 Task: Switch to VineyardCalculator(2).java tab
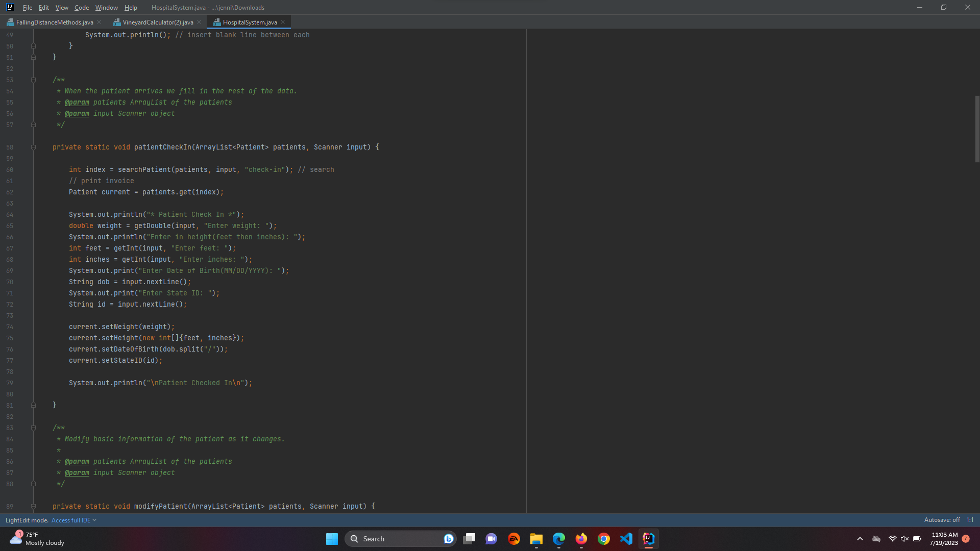[157, 22]
